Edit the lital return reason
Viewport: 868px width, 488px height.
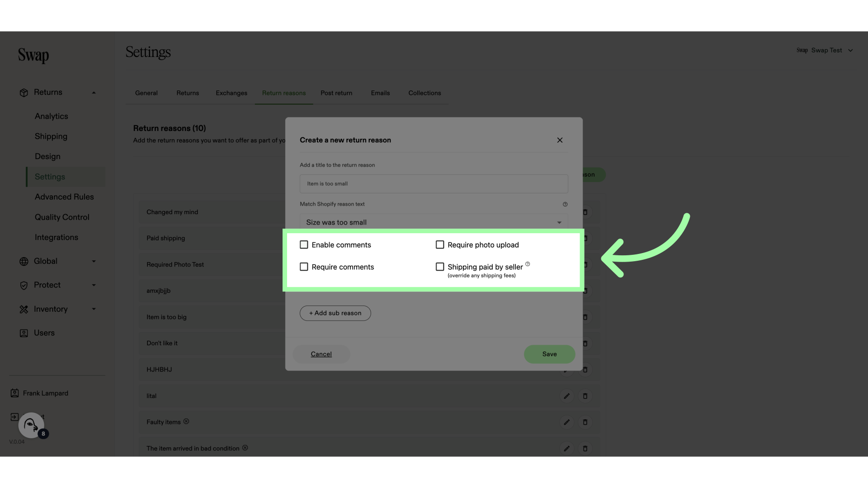point(566,396)
